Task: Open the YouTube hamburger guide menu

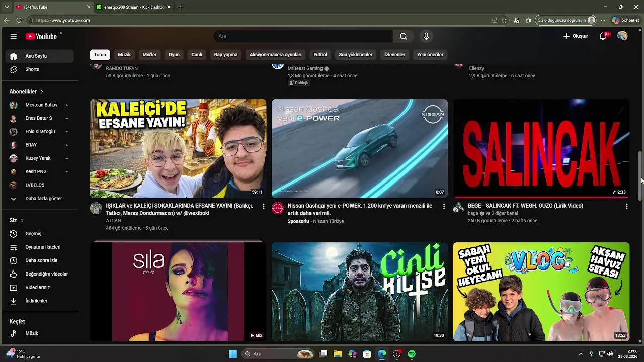Action: [14, 36]
